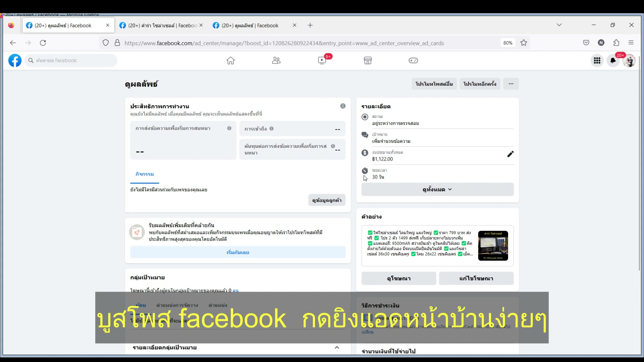Click the เริ่มกันเลย button

(x=237, y=252)
